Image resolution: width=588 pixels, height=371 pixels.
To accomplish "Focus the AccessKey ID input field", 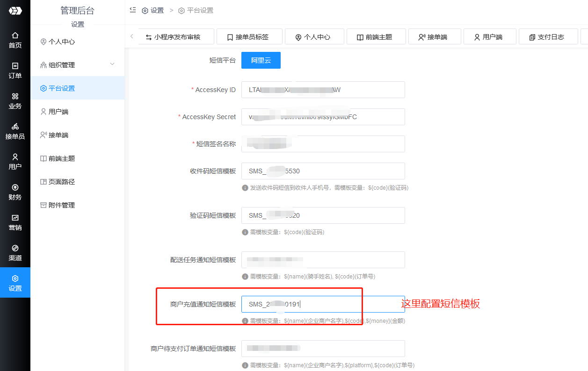I will click(x=323, y=90).
